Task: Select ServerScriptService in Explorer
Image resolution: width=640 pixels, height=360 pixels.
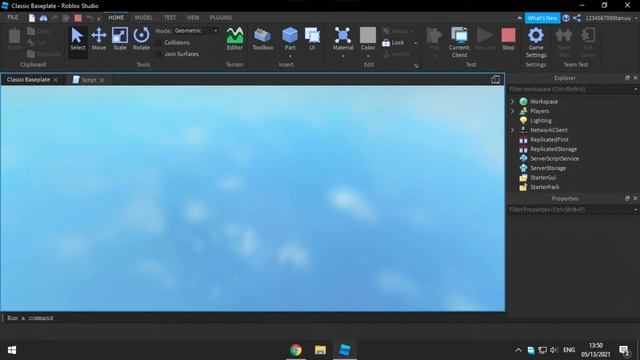Action: pyautogui.click(x=554, y=158)
